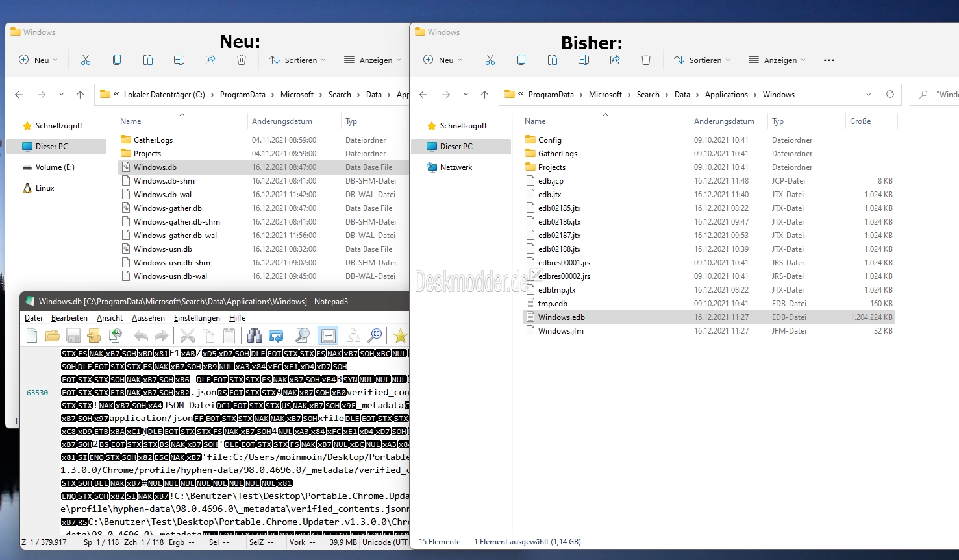Viewport: 959px width, 560px height.
Task: Click Cut icon in left Explorer window
Action: [x=85, y=60]
